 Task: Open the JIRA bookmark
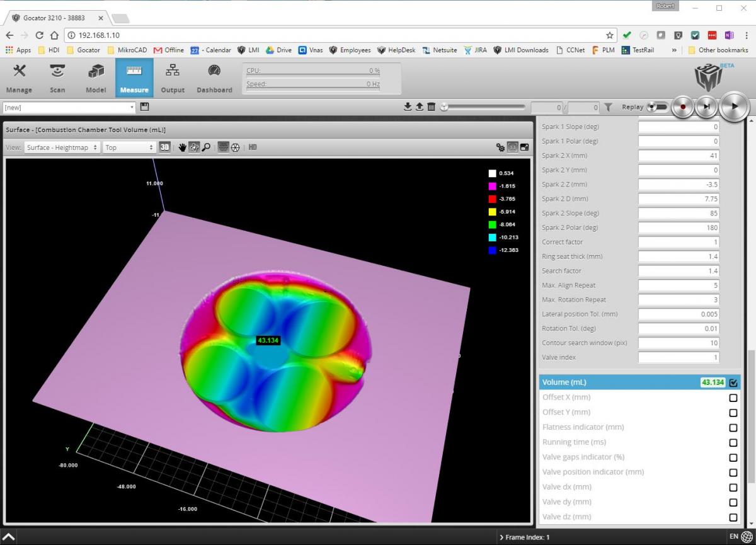pos(475,50)
